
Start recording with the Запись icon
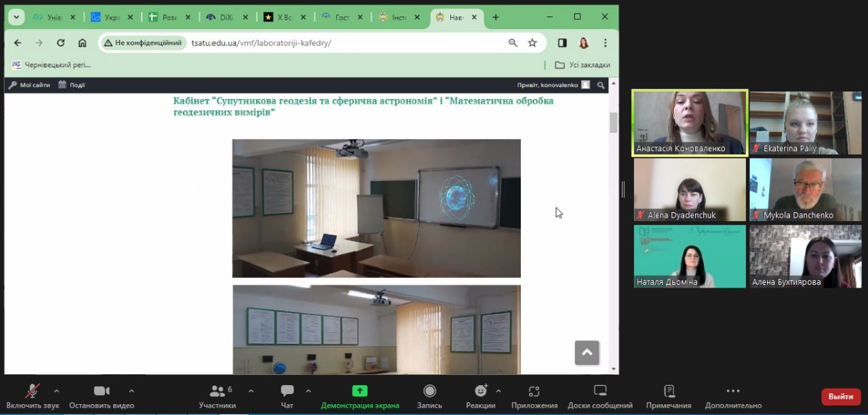point(429,391)
